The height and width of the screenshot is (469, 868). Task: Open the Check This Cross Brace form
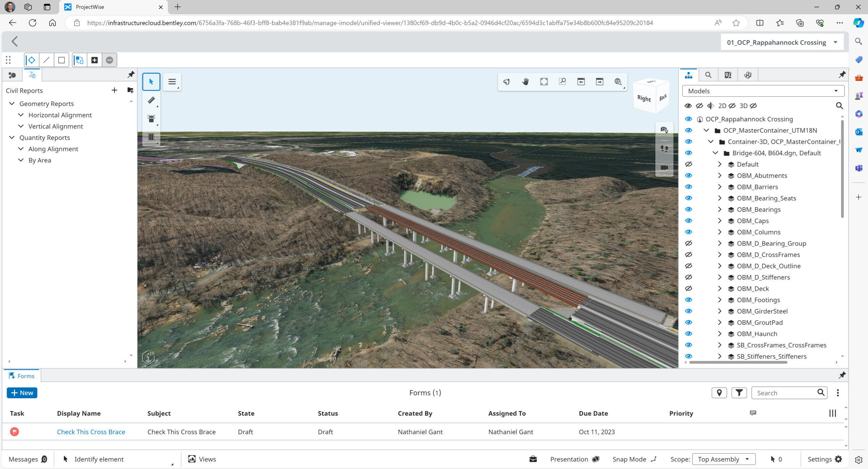point(91,431)
